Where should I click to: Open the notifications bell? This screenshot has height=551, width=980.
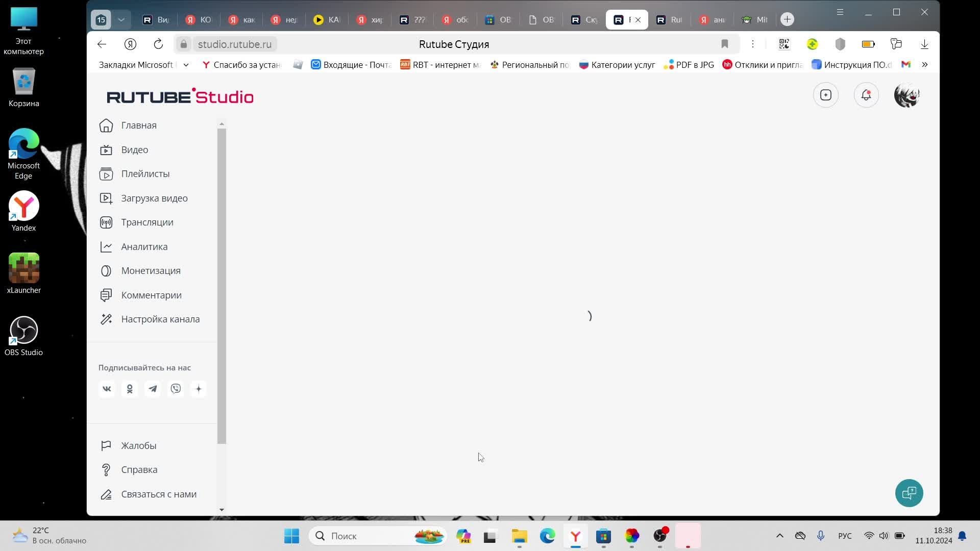(x=866, y=95)
